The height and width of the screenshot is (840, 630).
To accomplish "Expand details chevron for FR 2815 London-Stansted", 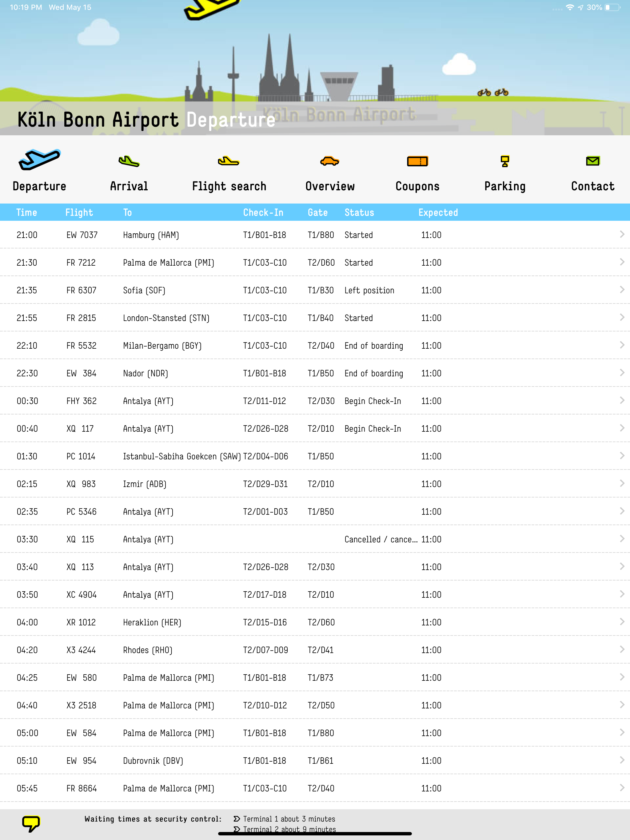I will pyautogui.click(x=622, y=318).
